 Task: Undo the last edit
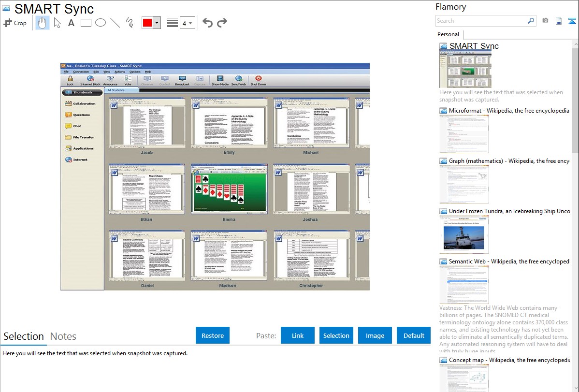(x=207, y=23)
